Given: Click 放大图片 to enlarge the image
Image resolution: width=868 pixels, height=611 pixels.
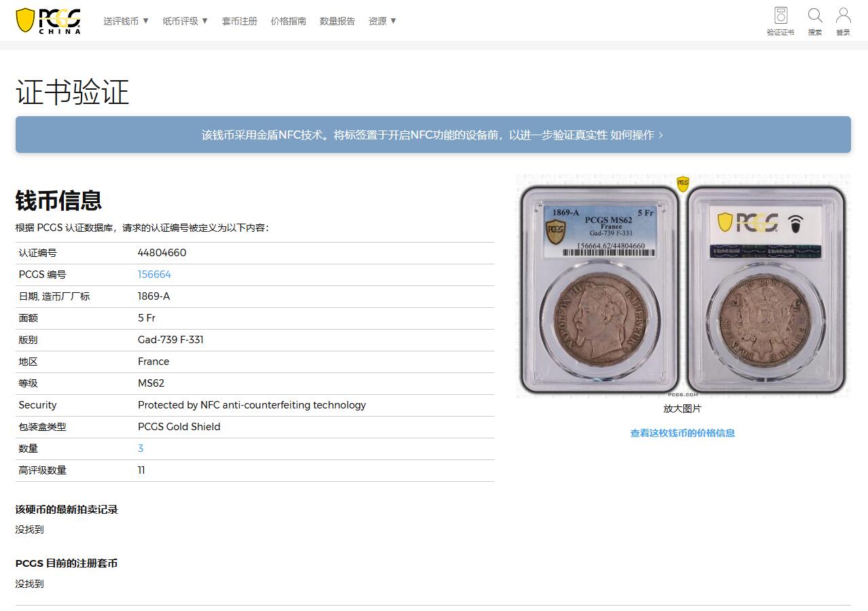Looking at the screenshot, I should pos(683,408).
